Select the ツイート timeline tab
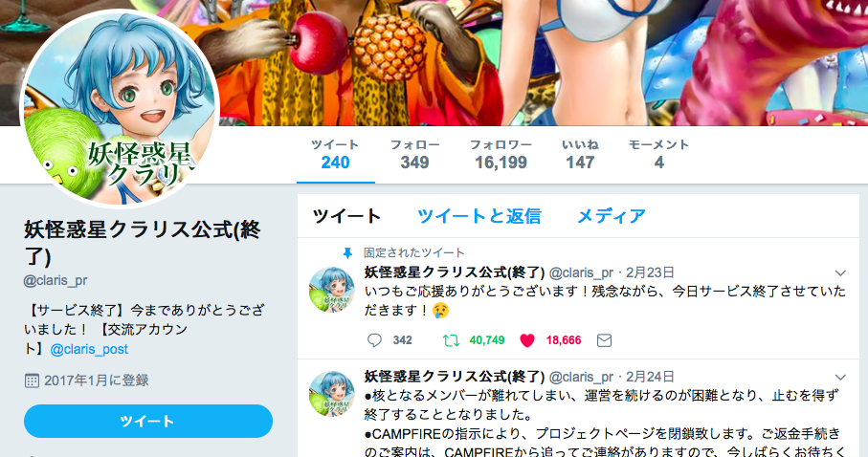 pyautogui.click(x=346, y=216)
